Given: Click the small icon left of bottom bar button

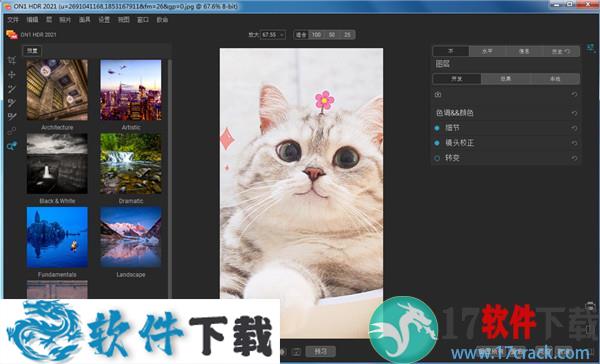Looking at the screenshot, I should coord(297,351).
